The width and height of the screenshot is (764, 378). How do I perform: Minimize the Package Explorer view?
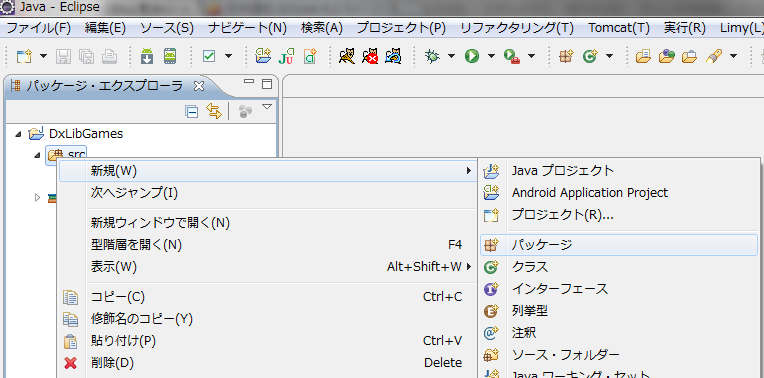249,82
